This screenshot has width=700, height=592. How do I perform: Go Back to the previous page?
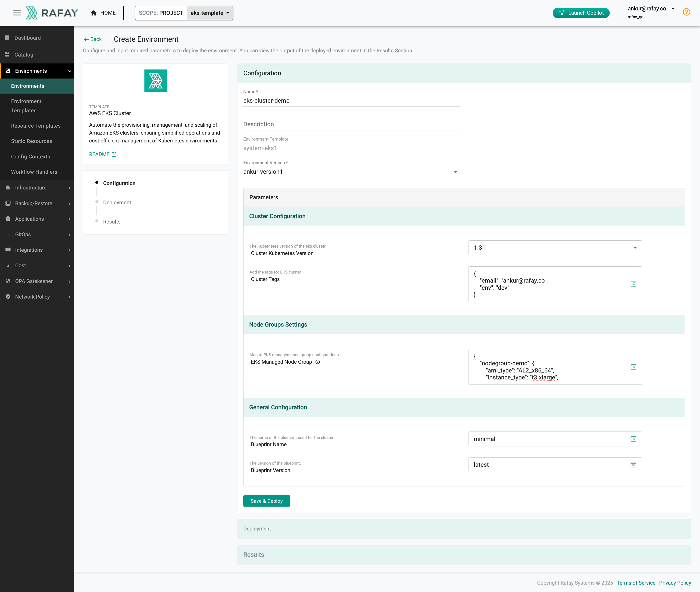[x=93, y=39]
